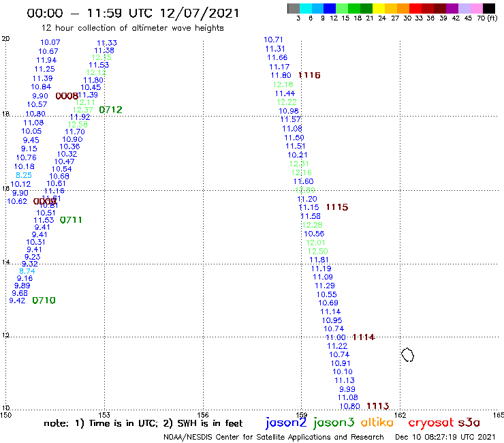Click the time marker '1115'
The width and height of the screenshot is (504, 443).
tap(337, 207)
